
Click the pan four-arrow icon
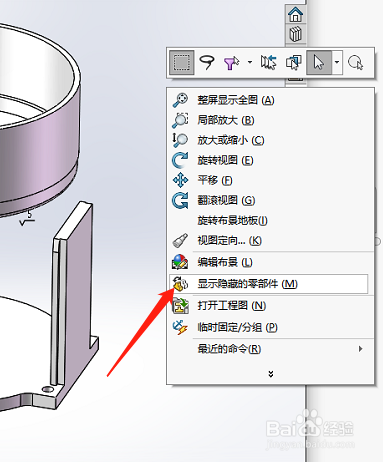[180, 180]
